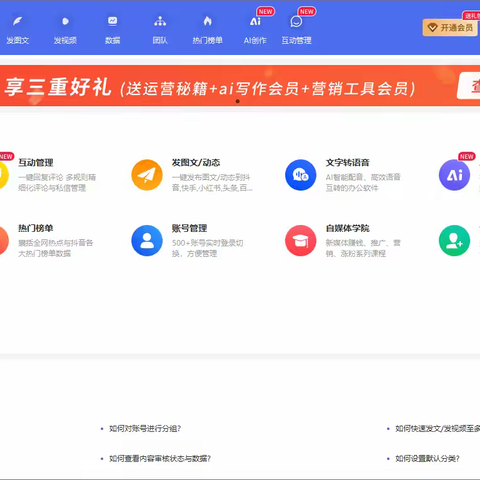Click the 账号管理 card title
480x480 pixels.
[189, 228]
